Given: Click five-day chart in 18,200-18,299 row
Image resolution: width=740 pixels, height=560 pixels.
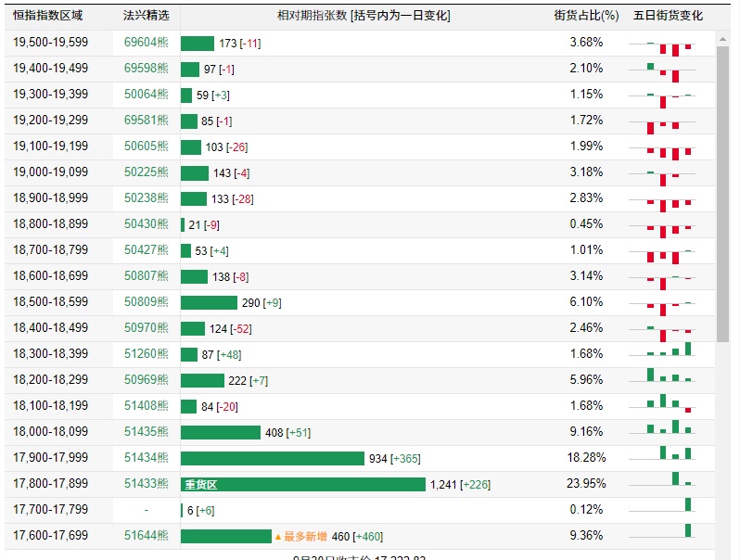Looking at the screenshot, I should point(662,376).
